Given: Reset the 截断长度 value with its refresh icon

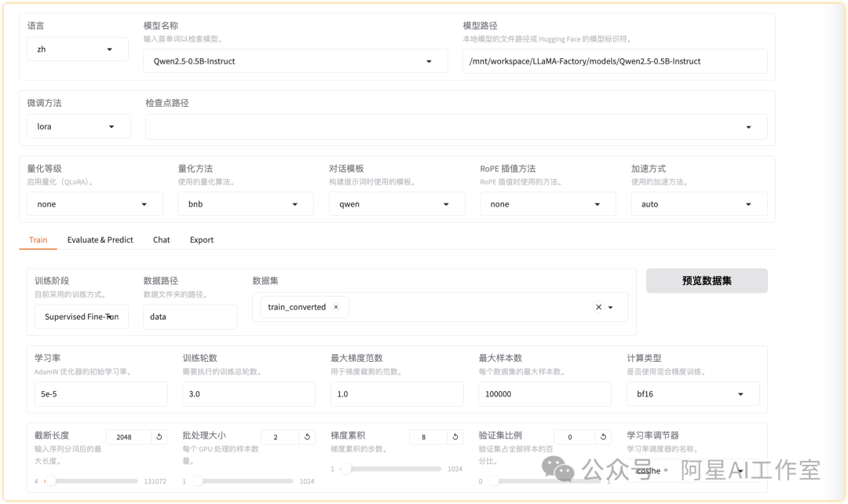Looking at the screenshot, I should pos(159,436).
